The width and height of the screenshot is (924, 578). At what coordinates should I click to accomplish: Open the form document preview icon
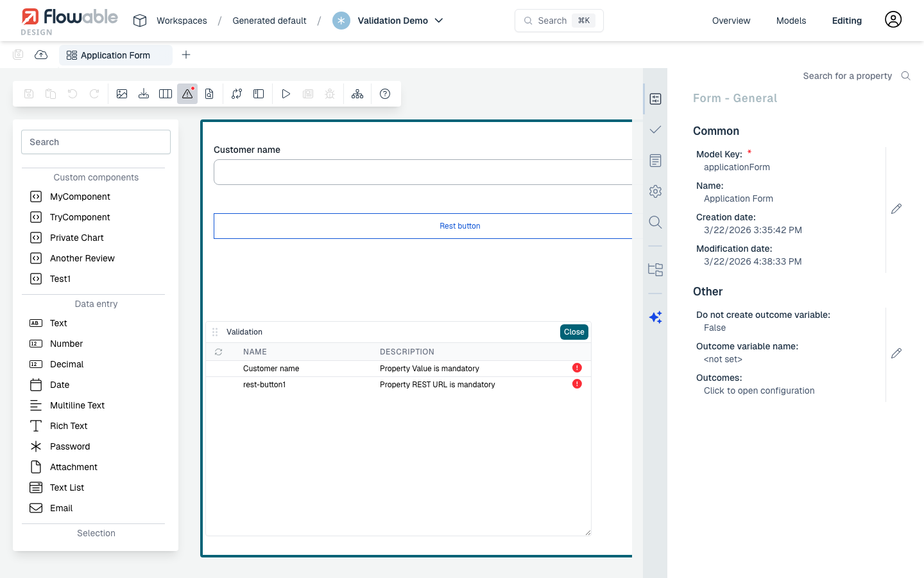click(209, 94)
